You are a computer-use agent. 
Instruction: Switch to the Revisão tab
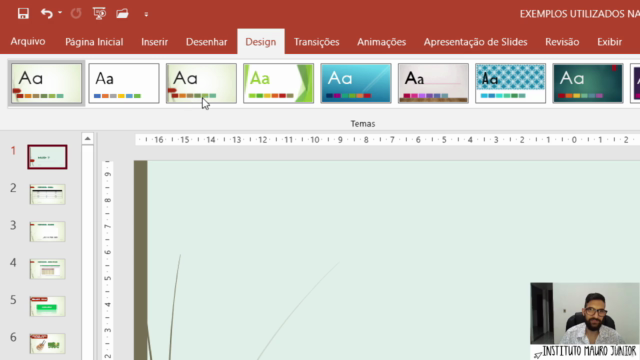562,42
